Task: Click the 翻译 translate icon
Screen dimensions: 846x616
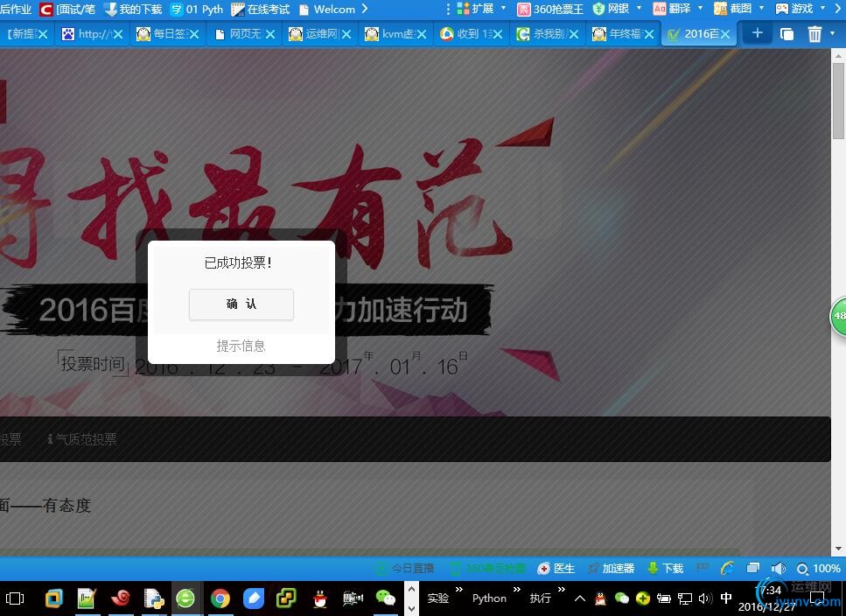Action: point(660,9)
